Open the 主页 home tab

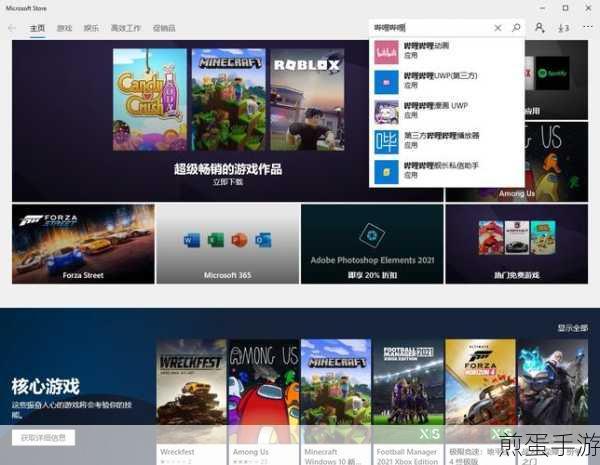[38, 28]
